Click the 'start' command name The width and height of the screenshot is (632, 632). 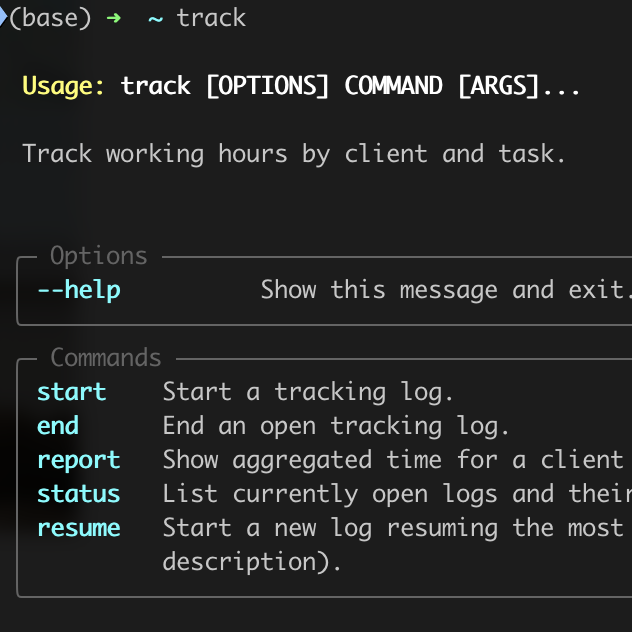click(x=72, y=392)
